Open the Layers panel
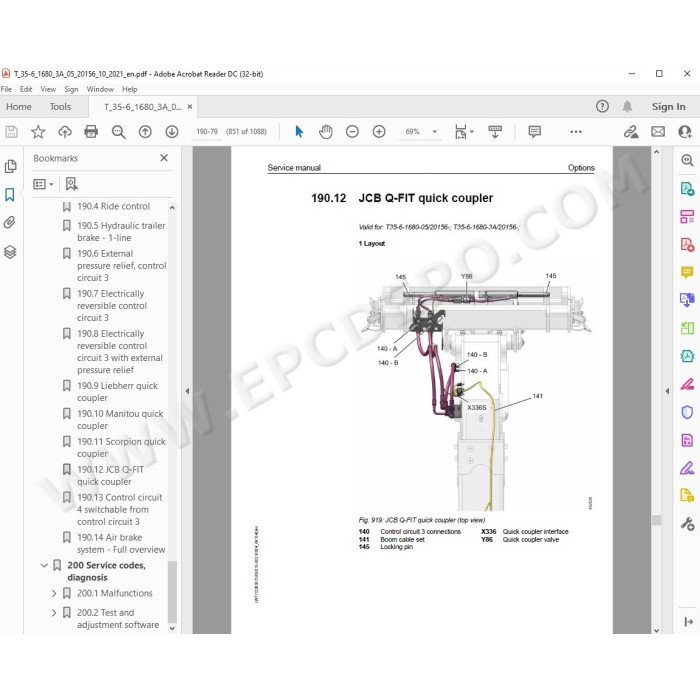The height and width of the screenshot is (700, 700). tap(10, 252)
